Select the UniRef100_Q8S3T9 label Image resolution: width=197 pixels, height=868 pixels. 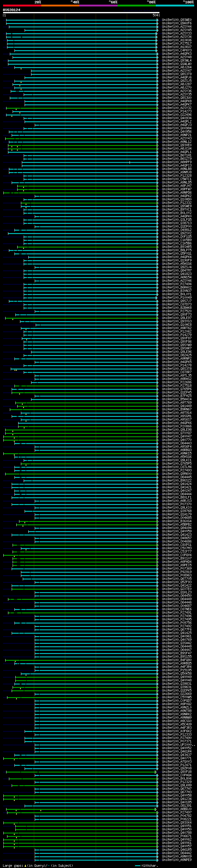tap(177, 74)
